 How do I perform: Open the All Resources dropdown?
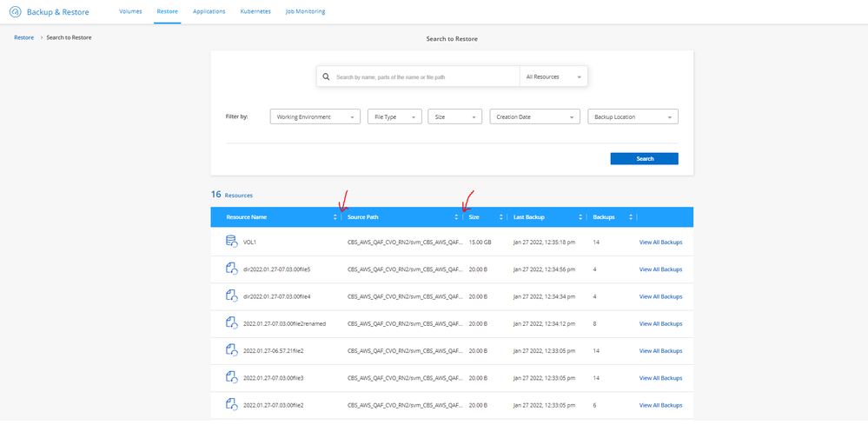point(553,76)
